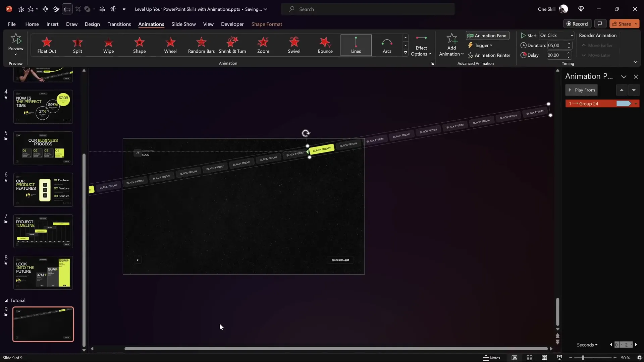Click the Search box in title bar

[368, 9]
